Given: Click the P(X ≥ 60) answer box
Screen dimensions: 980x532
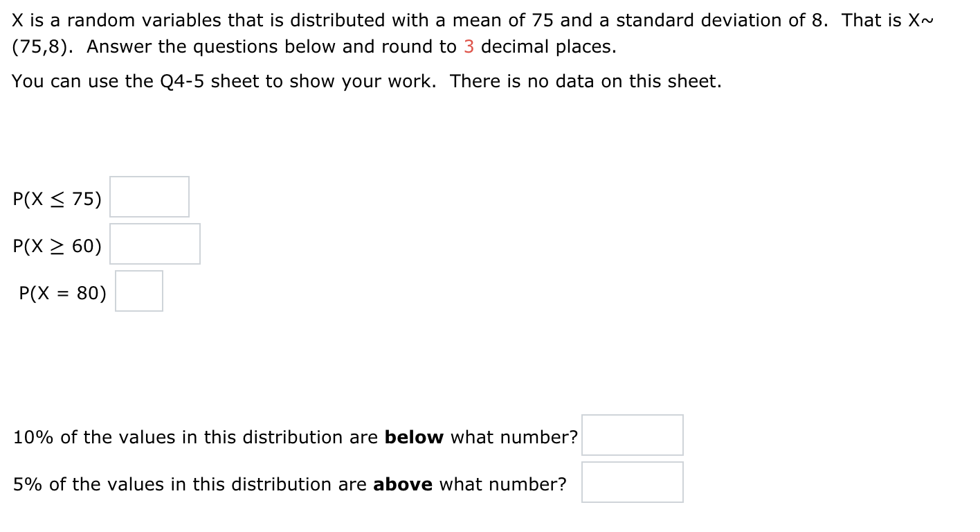Looking at the screenshot, I should point(154,244).
